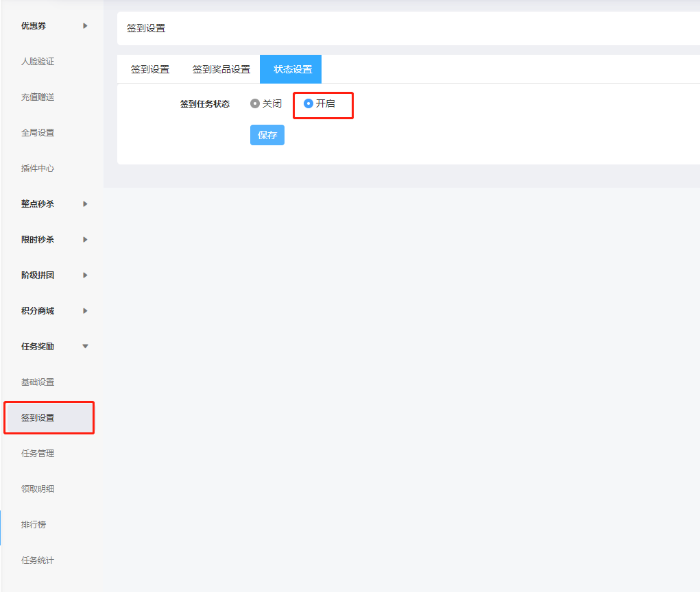This screenshot has height=592, width=700.
Task: Open 任务管理 sidebar item
Action: coord(38,454)
